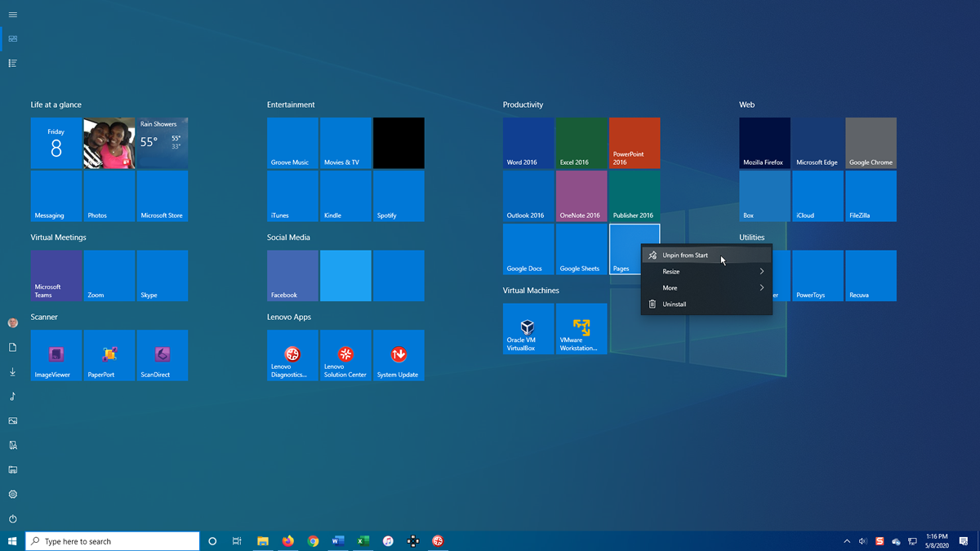Open the Zoom tile

point(109,276)
